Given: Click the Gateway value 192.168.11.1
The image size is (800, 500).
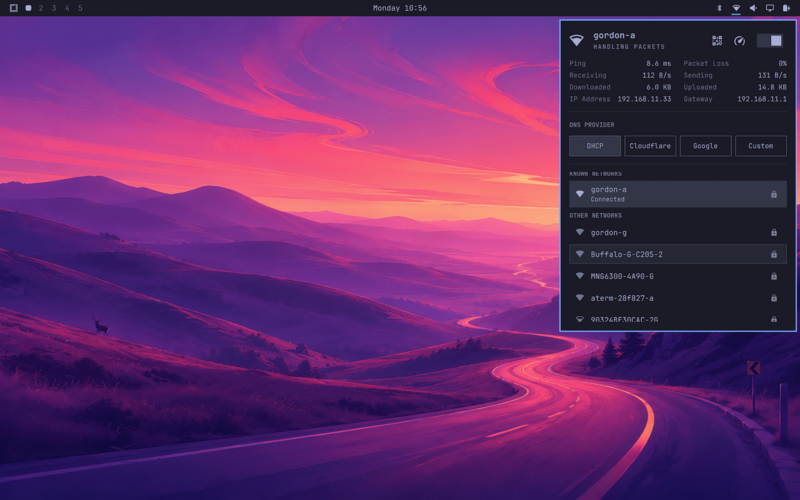Looking at the screenshot, I should tap(762, 99).
